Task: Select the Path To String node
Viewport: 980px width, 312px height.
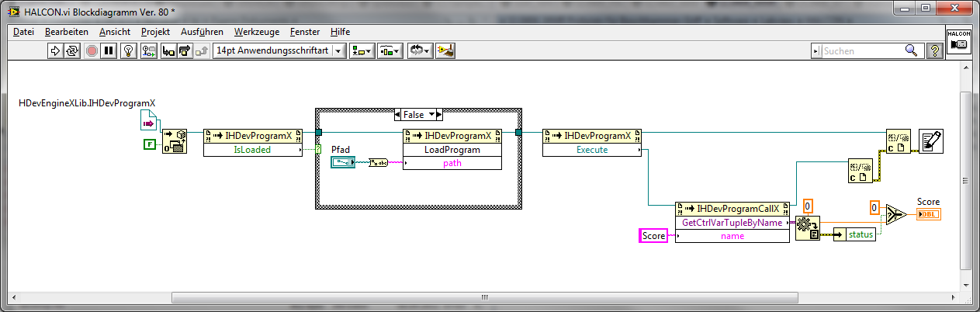Action: 380,162
